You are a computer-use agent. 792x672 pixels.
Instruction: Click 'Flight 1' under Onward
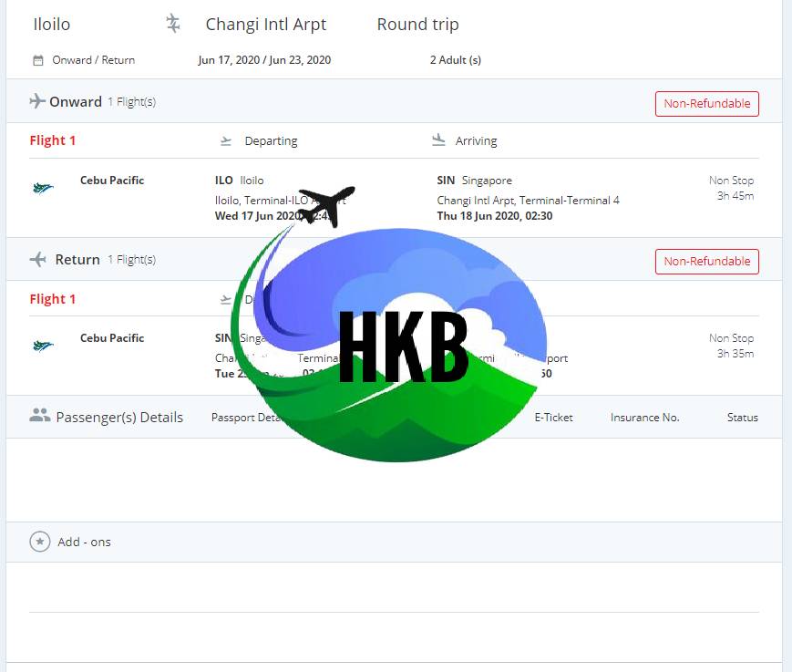[x=53, y=140]
